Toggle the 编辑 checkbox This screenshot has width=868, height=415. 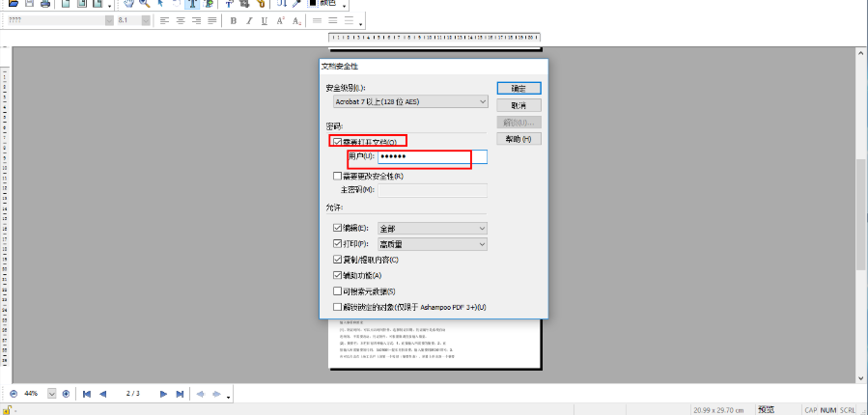[x=337, y=228]
